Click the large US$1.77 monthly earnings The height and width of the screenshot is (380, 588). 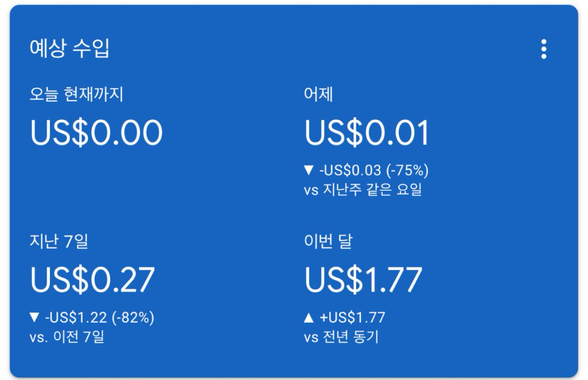click(363, 280)
